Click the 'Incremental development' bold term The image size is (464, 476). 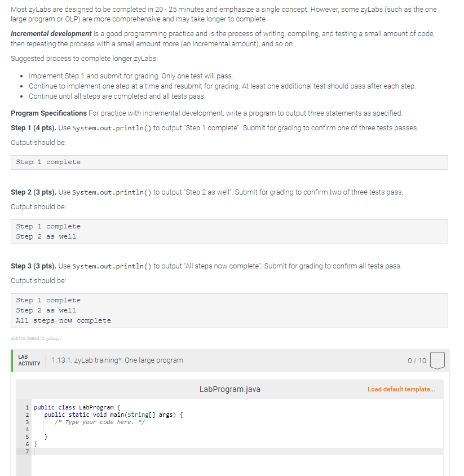click(x=51, y=34)
